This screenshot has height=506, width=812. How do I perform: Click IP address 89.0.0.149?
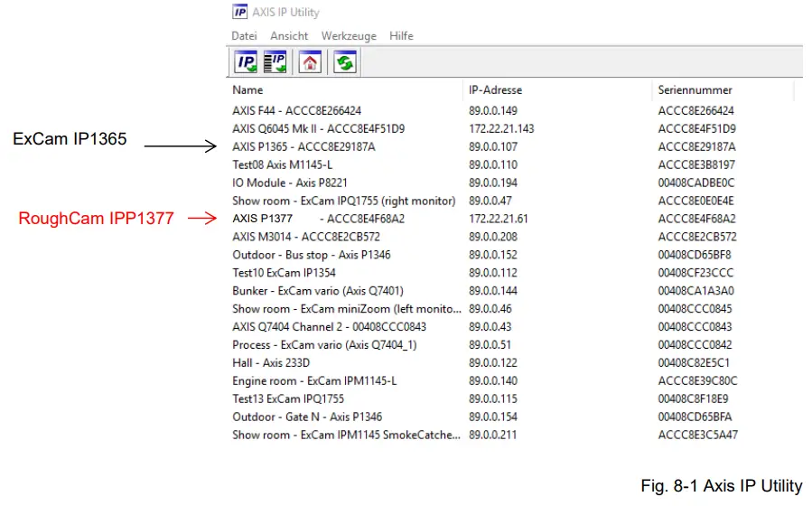493,111
